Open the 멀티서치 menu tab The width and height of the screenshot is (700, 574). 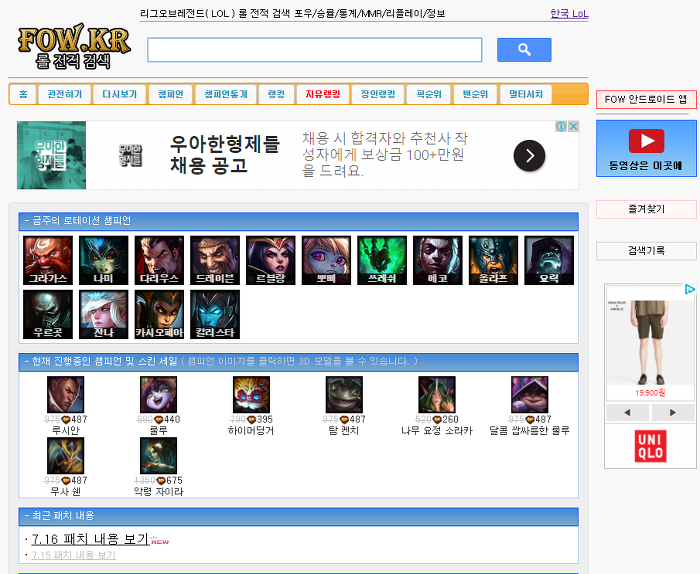coord(526,94)
